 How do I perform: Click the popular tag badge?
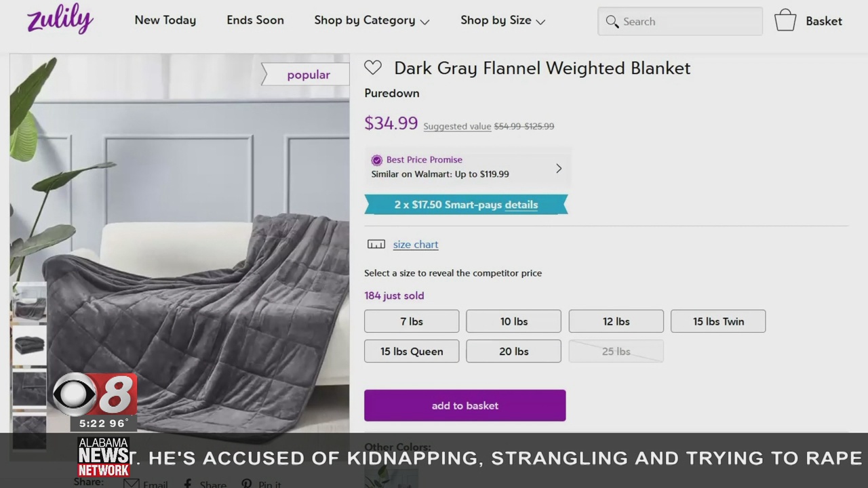308,75
